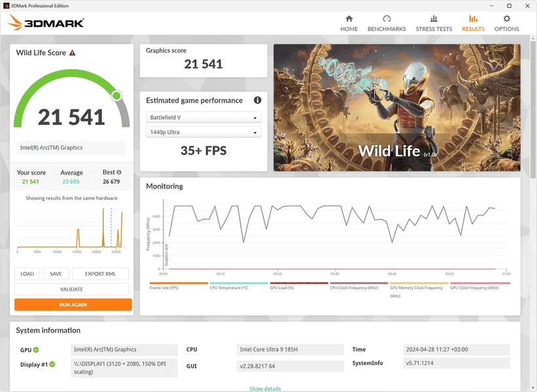Click the 3DMark logo

tap(46, 23)
